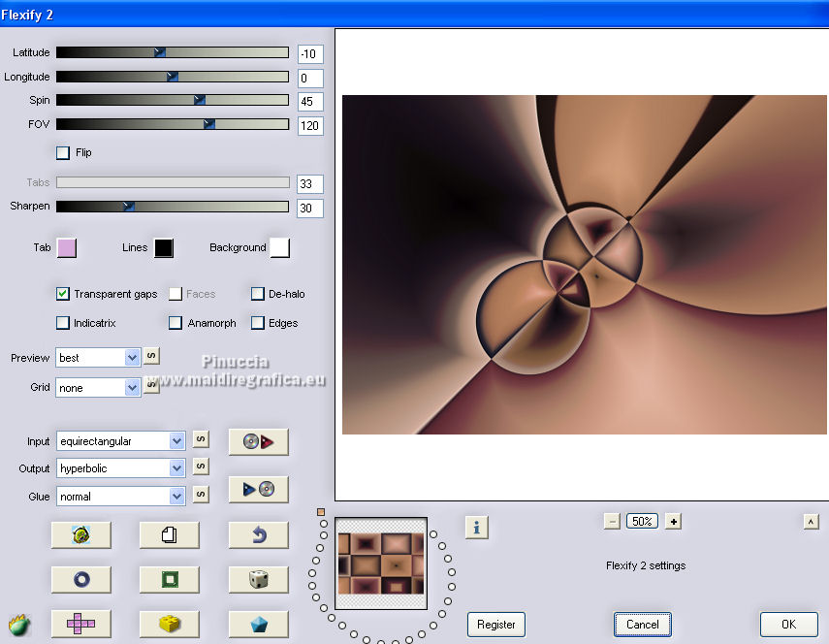The width and height of the screenshot is (829, 644).
Task: Click the Sharpen value field
Action: click(310, 209)
